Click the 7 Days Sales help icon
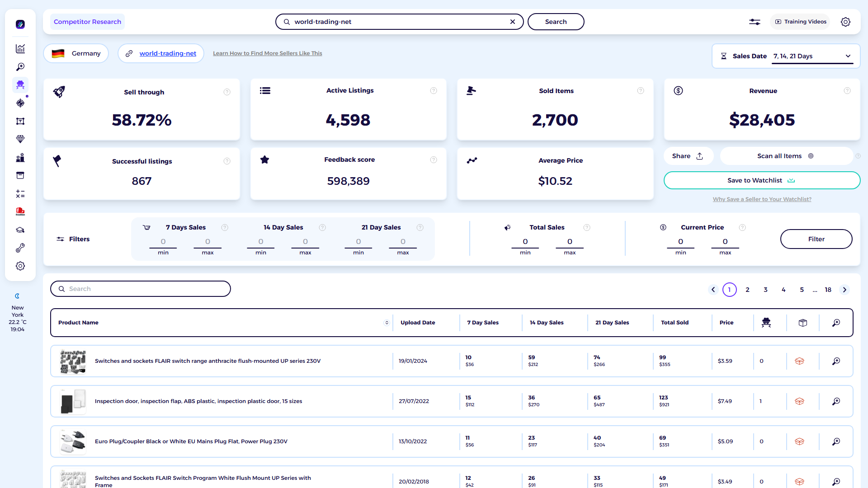Viewport: 868px width, 488px height. point(225,228)
